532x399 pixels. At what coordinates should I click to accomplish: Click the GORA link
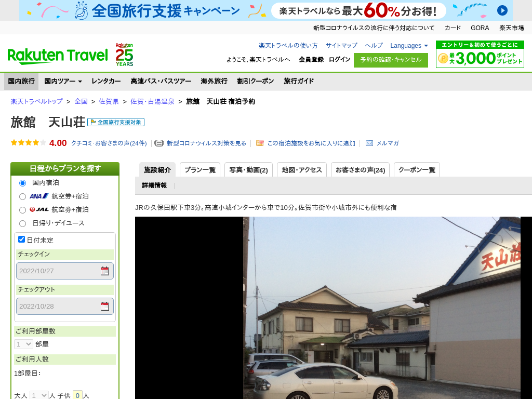pos(480,28)
